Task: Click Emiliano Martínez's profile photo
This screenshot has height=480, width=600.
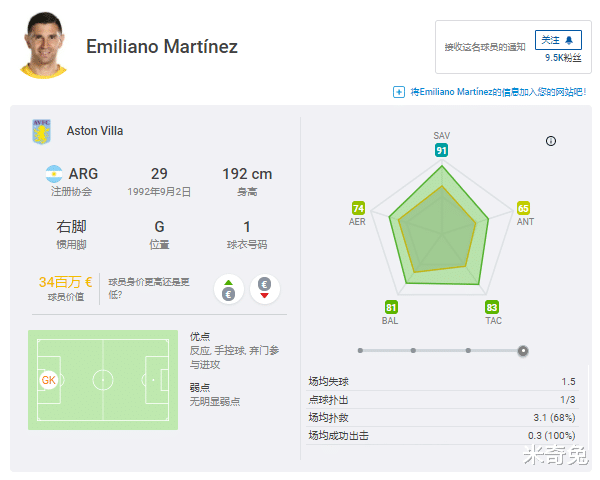Action: (x=44, y=45)
